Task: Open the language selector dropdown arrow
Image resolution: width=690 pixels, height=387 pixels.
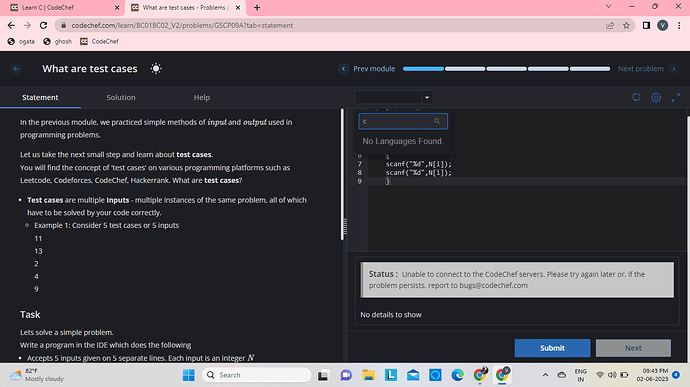Action: click(x=427, y=97)
